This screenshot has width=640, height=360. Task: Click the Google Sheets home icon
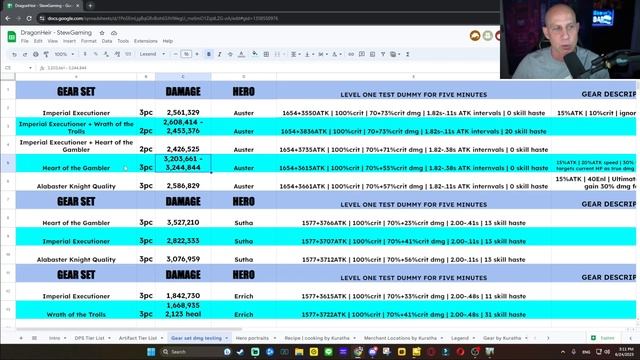click(x=11, y=36)
